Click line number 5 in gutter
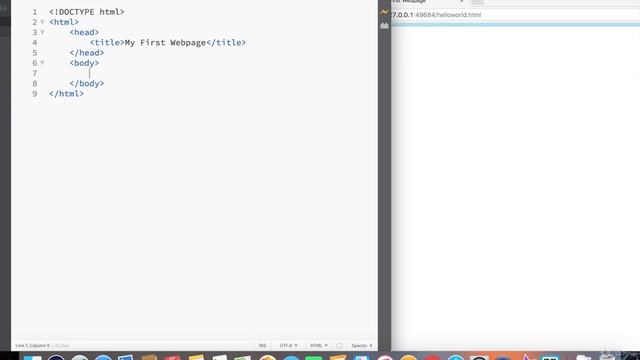The image size is (640, 360). click(x=35, y=53)
